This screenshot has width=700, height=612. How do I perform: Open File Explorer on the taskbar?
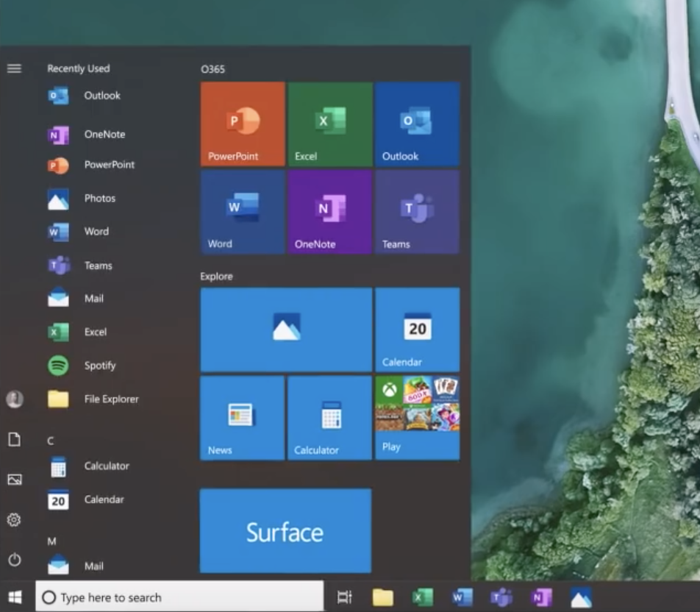tap(383, 597)
